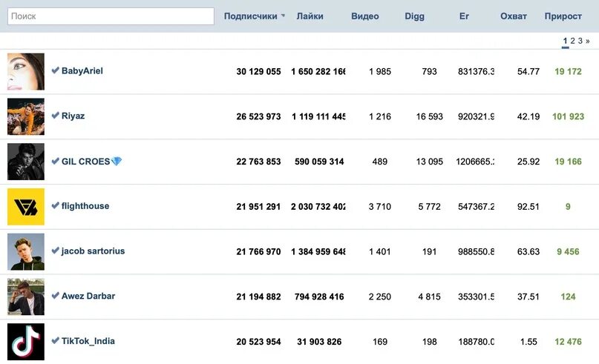599x364 pixels.
Task: Sort by Подписчики using the dropdown arrow
Action: click(x=283, y=16)
